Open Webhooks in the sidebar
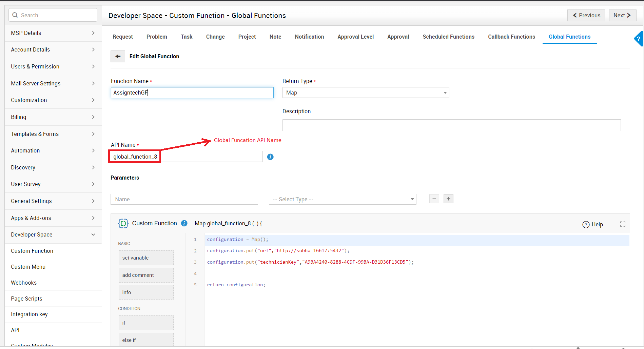Image resolution: width=644 pixels, height=349 pixels. (x=24, y=283)
